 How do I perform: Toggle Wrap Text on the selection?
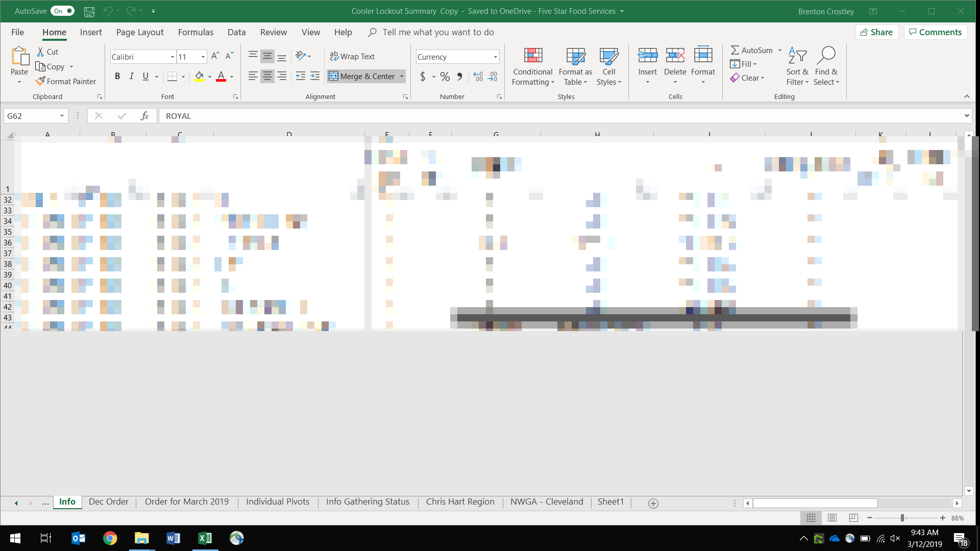[353, 56]
